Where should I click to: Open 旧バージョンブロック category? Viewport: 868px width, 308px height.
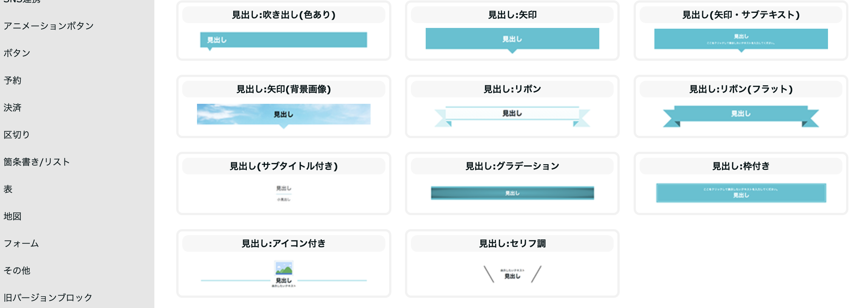pos(48,298)
